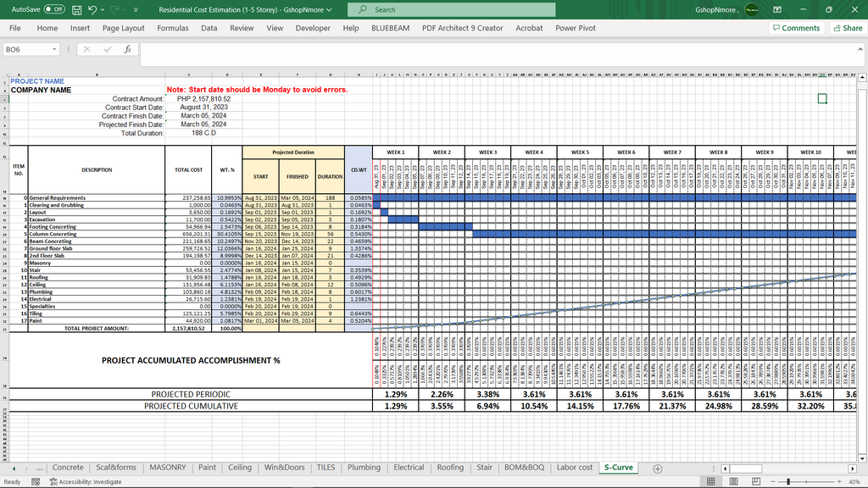Viewport: 868px width, 488px height.
Task: Open Customize Quick Access Toolbar dropdown
Action: tap(136, 10)
